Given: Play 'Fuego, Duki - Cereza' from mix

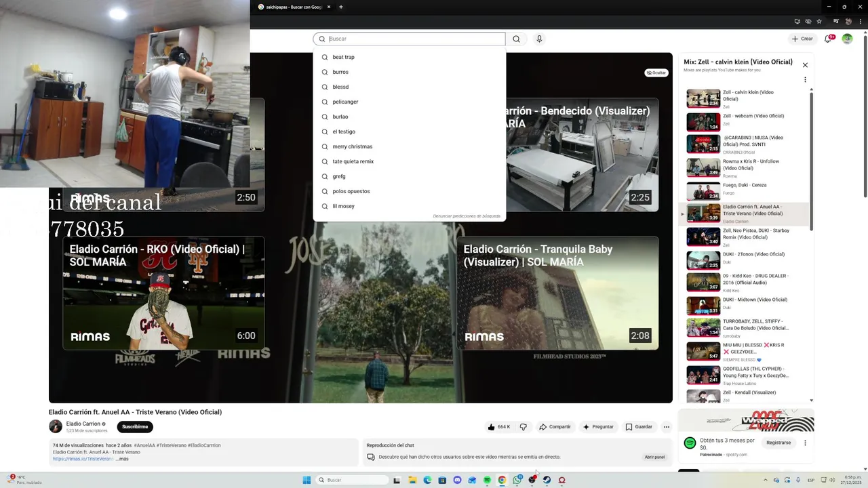Looking at the screenshot, I should 745,190.
